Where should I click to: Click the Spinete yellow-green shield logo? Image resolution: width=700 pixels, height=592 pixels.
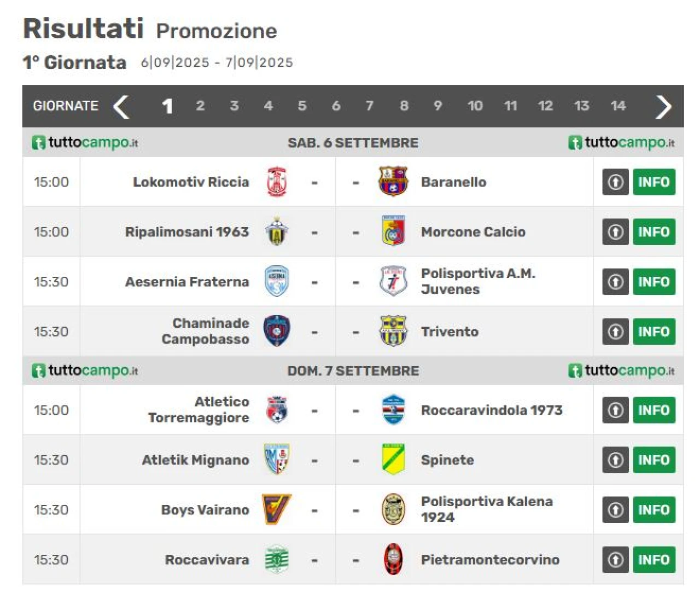393,460
